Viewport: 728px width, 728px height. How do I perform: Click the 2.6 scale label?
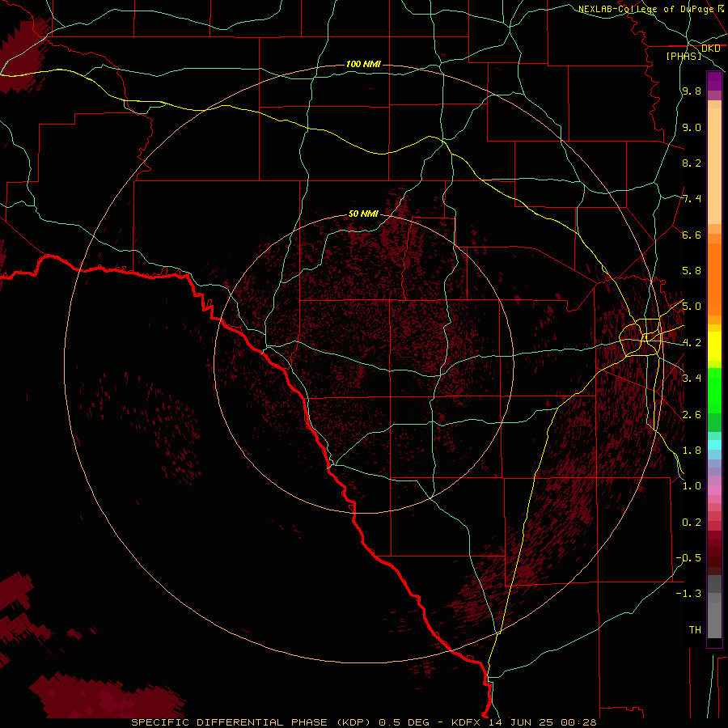click(692, 415)
